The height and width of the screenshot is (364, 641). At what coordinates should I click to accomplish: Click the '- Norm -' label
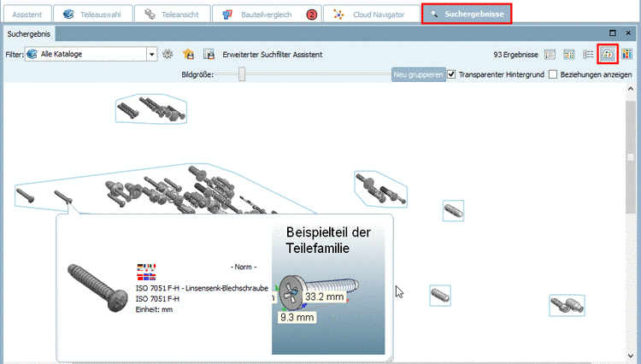244,267
